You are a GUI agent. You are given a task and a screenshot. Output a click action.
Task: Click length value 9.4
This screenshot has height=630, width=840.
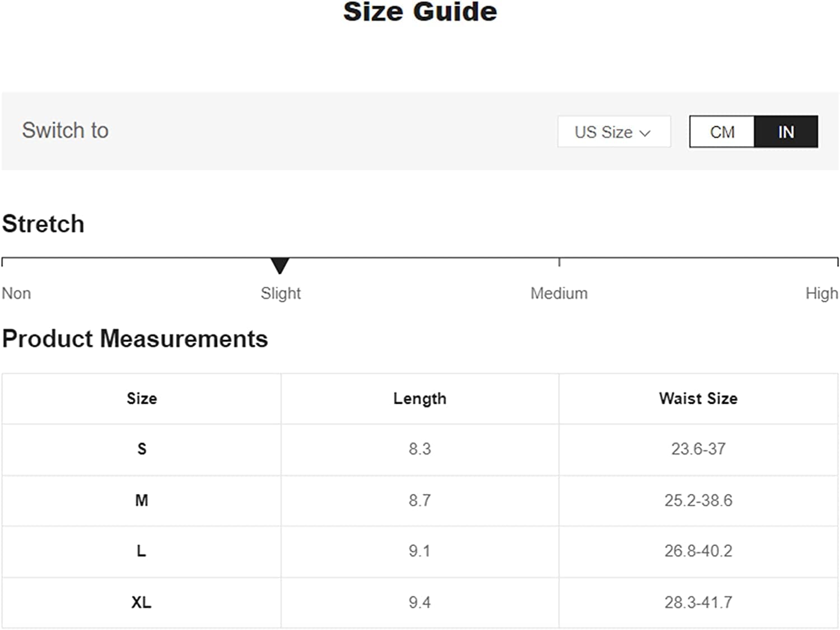click(x=419, y=603)
